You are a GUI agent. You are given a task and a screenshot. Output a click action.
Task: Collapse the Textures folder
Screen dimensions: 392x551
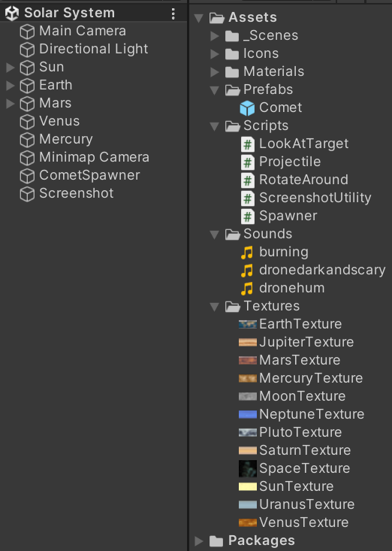pos(215,307)
